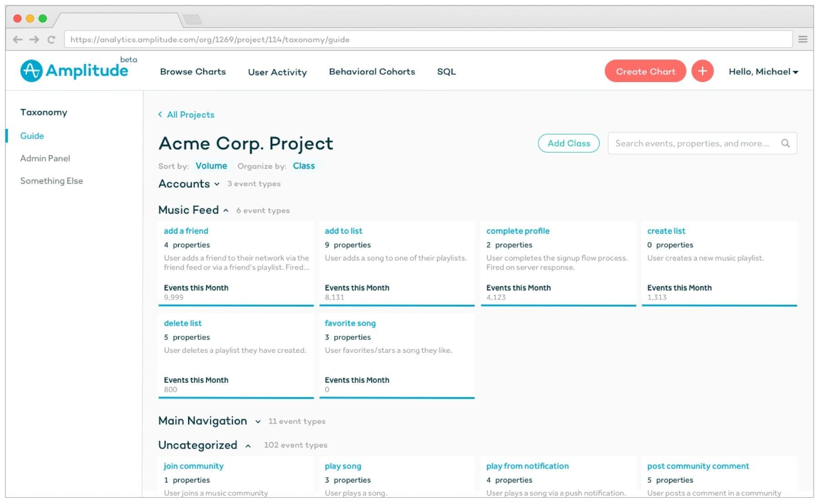Click the Add Class button

coord(568,143)
